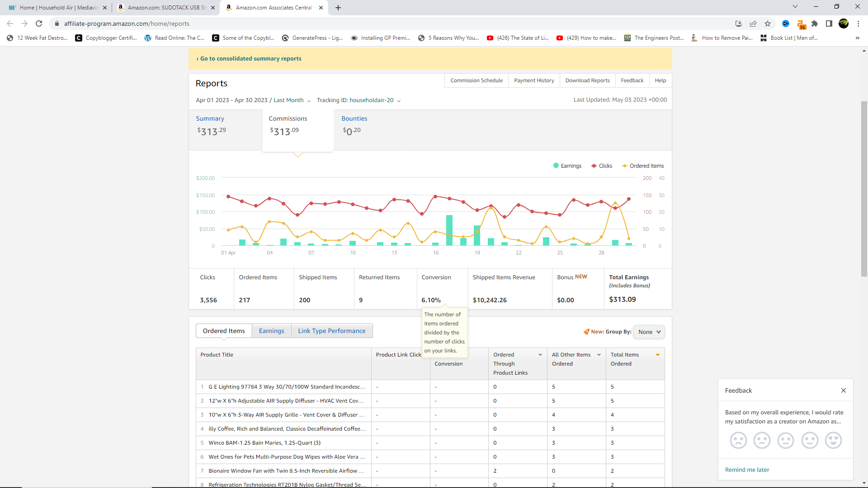Toggle the Ordered Items series in legend
868x488 pixels.
point(643,166)
